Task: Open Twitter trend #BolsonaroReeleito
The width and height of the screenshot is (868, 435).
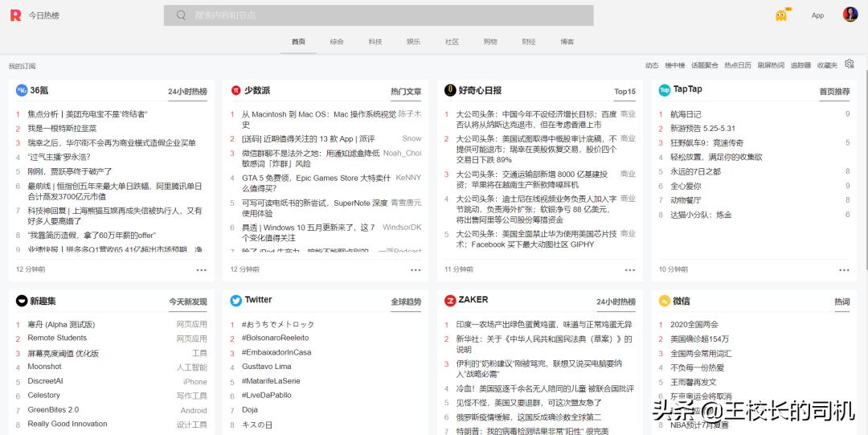Action: coord(275,338)
